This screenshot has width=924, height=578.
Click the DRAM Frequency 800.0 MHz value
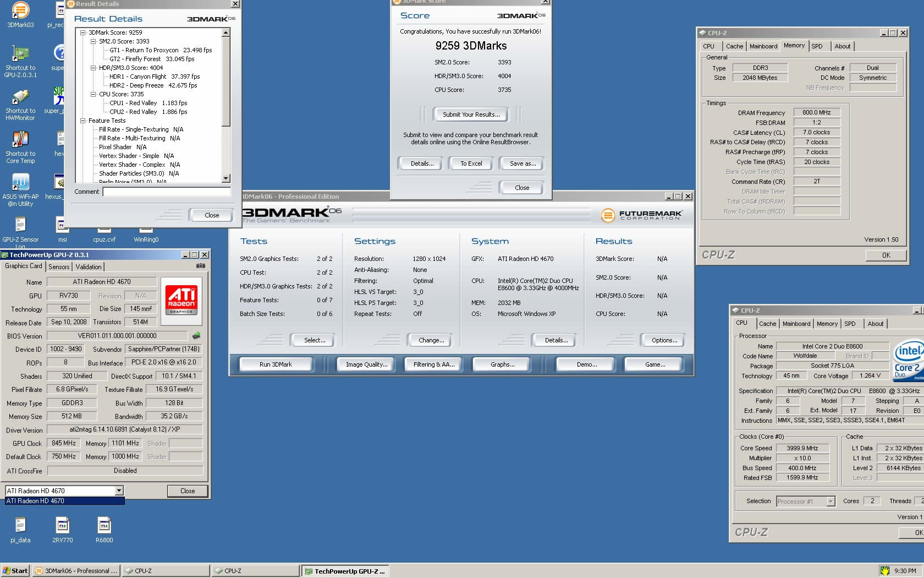817,112
